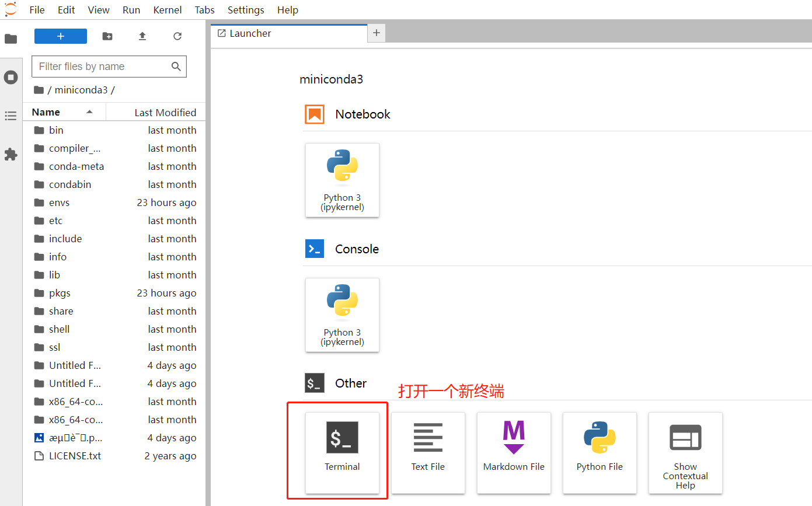Sort files by Last Modified header

coord(156,113)
